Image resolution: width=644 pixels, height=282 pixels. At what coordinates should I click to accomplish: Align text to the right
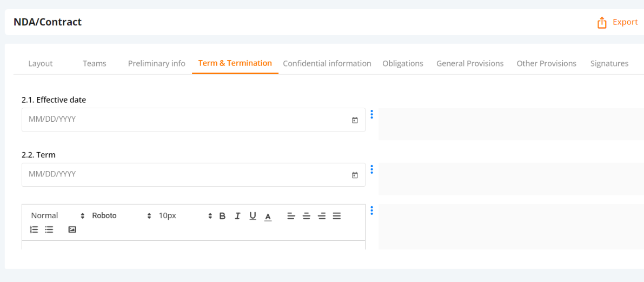pyautogui.click(x=322, y=216)
